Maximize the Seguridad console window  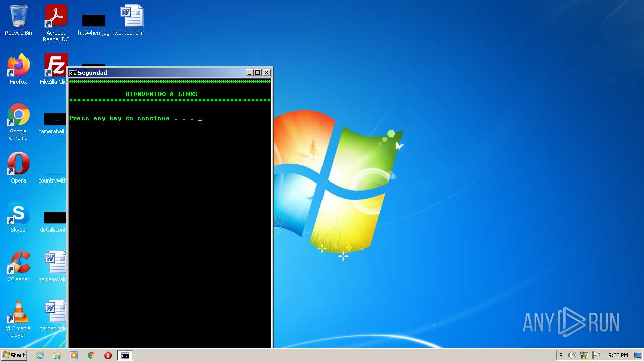(x=258, y=73)
